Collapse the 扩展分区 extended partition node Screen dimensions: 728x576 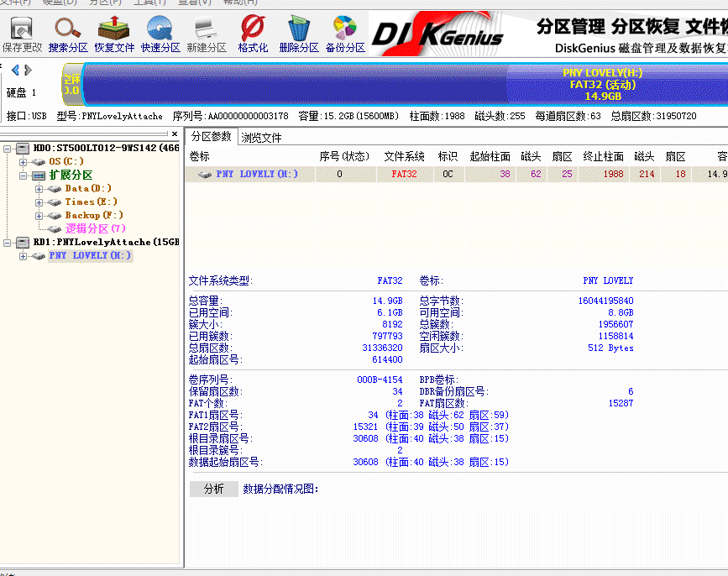point(23,175)
